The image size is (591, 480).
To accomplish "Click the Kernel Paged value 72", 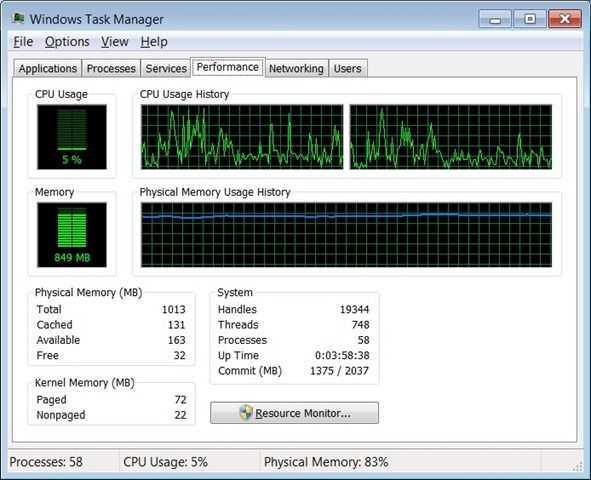I will pos(180,400).
